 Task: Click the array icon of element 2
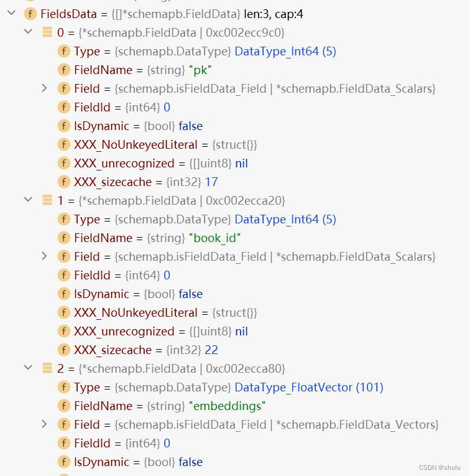47,368
